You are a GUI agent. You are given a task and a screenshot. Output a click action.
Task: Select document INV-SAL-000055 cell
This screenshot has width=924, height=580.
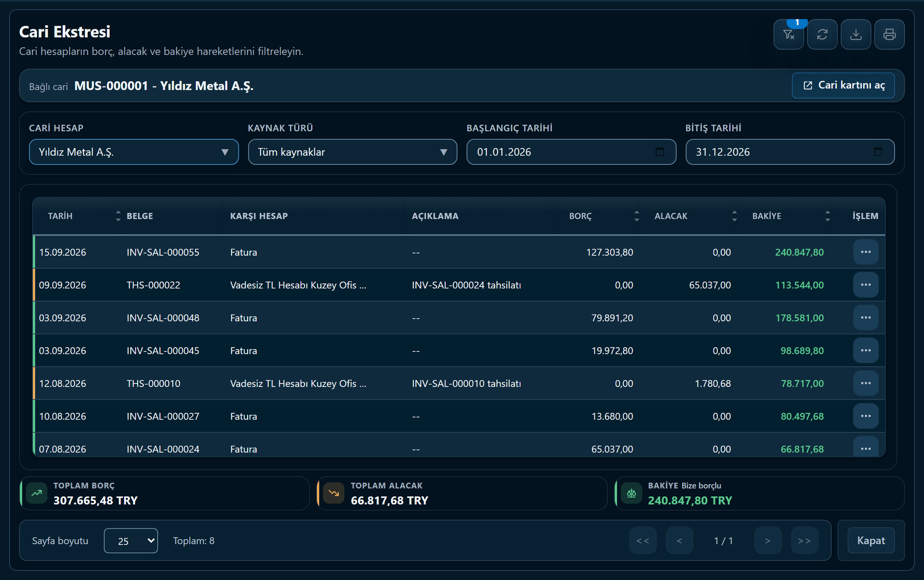[163, 252]
